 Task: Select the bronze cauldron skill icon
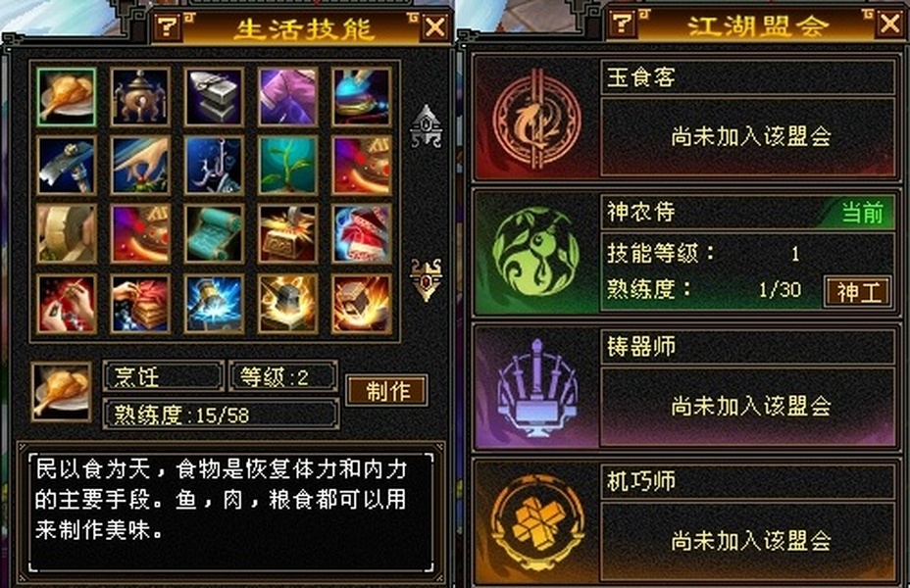pos(140,97)
